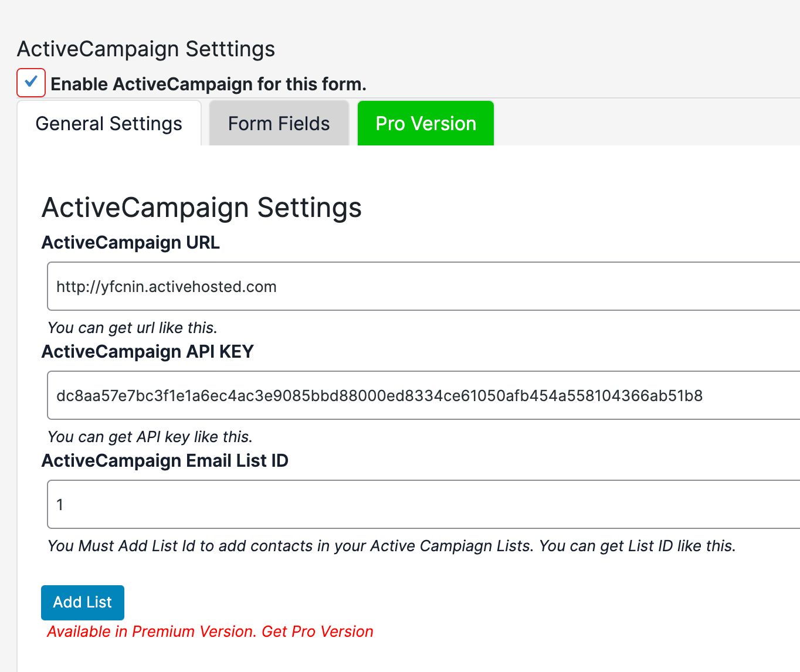Viewport: 800px width, 672px height.
Task: Open the General Settings tab
Action: pos(109,123)
